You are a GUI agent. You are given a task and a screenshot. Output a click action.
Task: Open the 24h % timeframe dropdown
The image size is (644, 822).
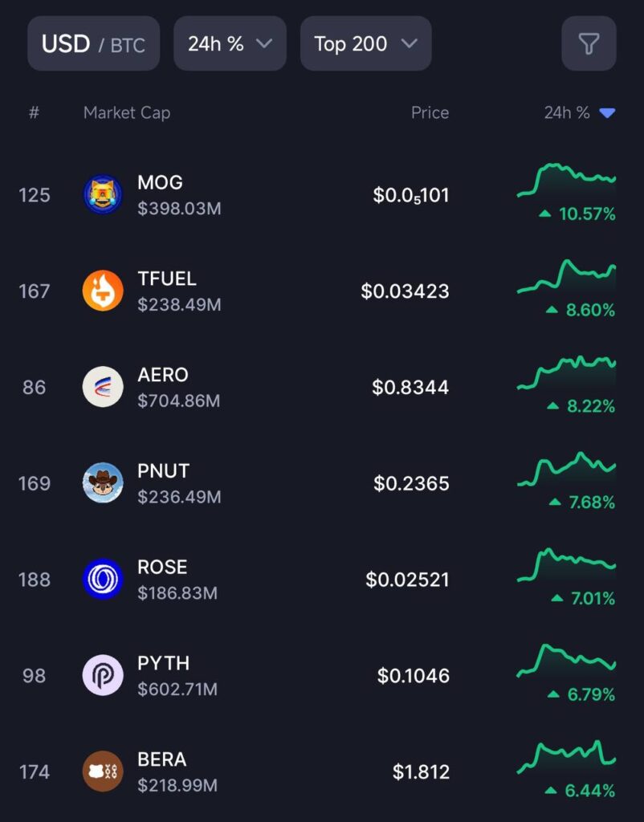tap(230, 43)
